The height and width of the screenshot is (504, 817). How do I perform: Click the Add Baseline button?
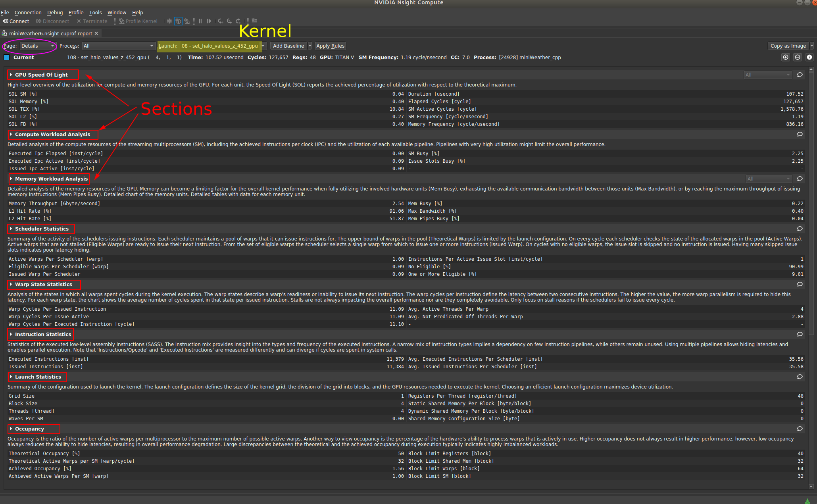pyautogui.click(x=288, y=46)
